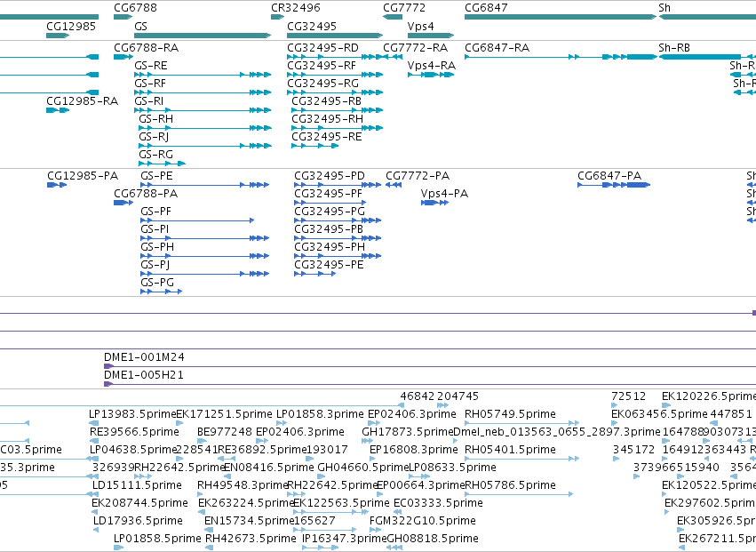Select the GS-RG transcript label
756x552 pixels.
(x=155, y=155)
